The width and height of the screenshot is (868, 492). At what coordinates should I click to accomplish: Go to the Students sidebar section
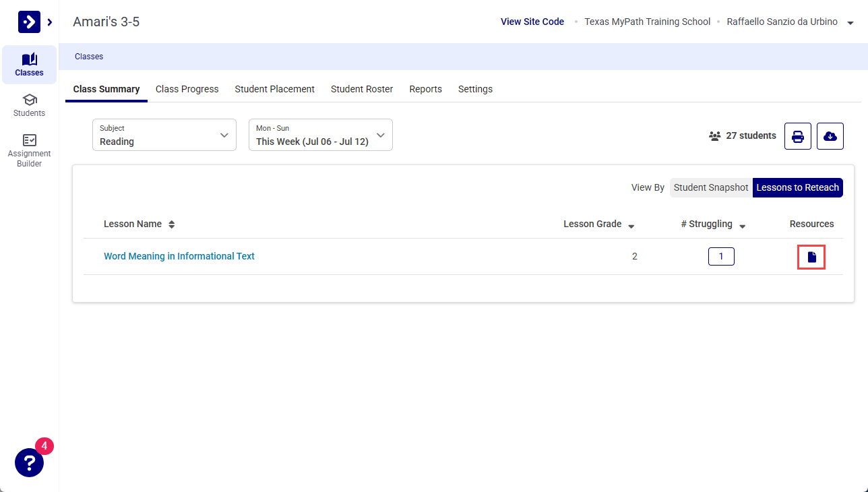coord(29,105)
